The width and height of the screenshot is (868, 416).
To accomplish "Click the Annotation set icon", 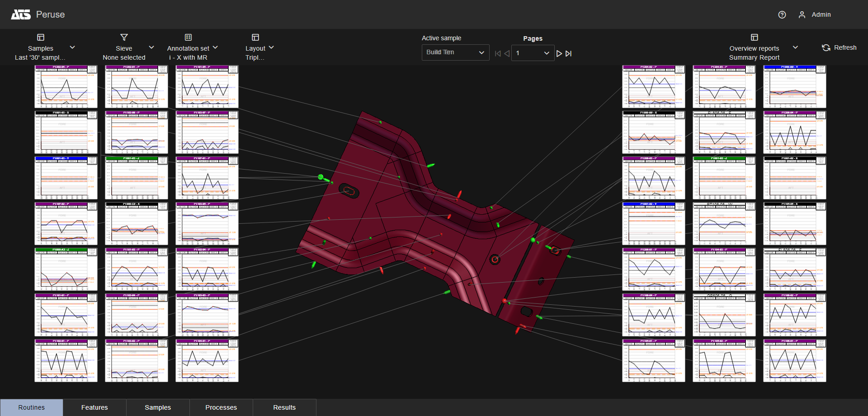I will [x=188, y=37].
